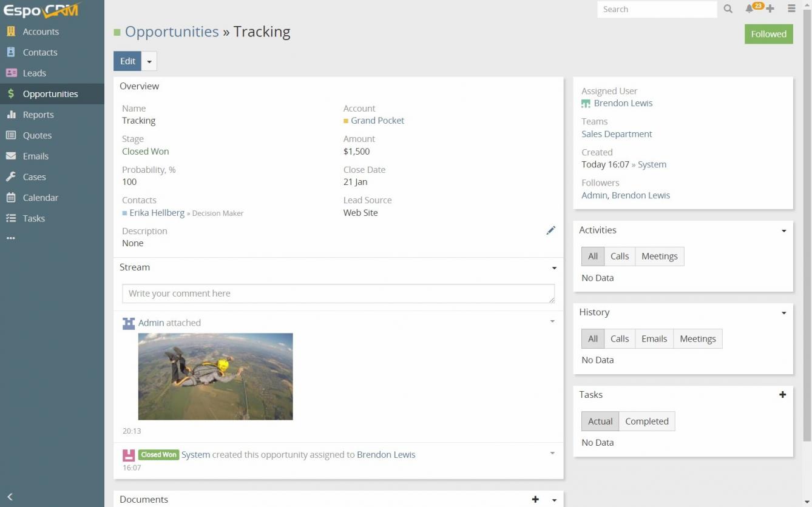Click the pencil icon to edit Description
812x507 pixels.
[x=550, y=230]
